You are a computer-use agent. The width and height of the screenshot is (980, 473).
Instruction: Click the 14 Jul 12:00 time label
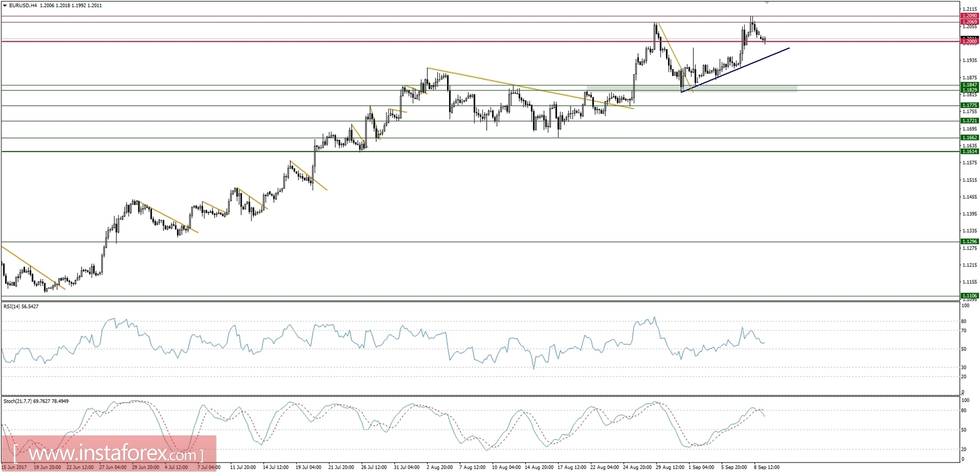(275, 467)
